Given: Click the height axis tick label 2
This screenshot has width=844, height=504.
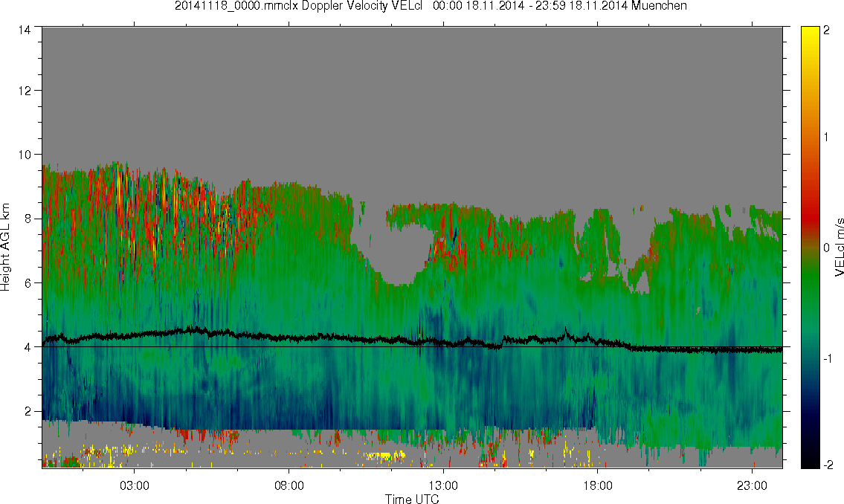Looking at the screenshot, I should (28, 412).
